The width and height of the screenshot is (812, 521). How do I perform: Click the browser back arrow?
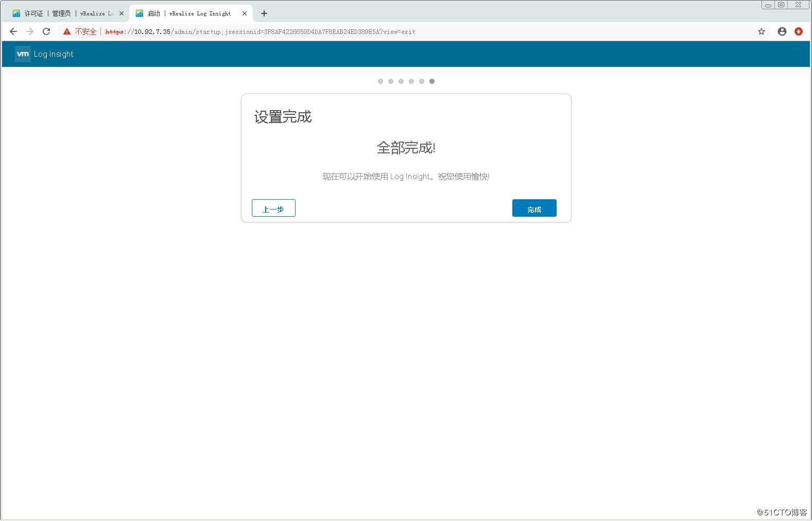click(x=13, y=31)
